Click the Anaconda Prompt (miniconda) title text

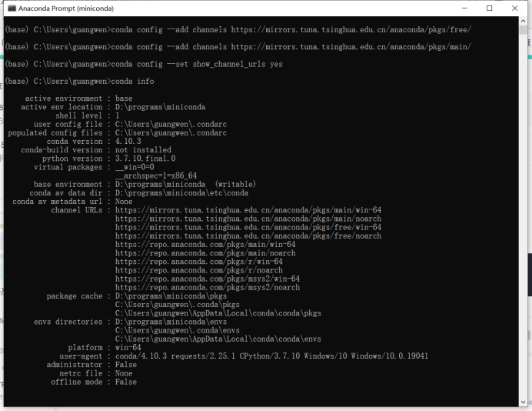[66, 8]
